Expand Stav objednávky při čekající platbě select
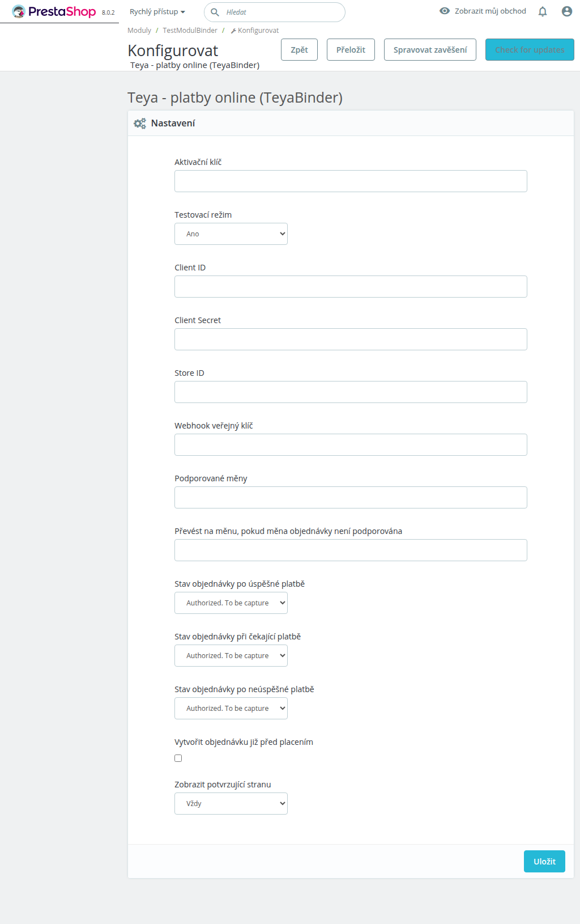The height and width of the screenshot is (924, 580). click(x=231, y=655)
